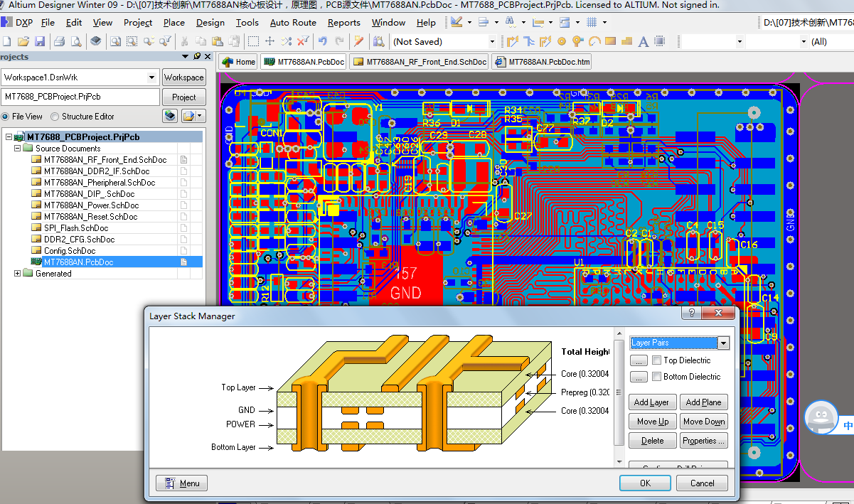
Task: Switch to MT7688AN_RF_Front_End.SchDoc tab
Action: [420, 62]
